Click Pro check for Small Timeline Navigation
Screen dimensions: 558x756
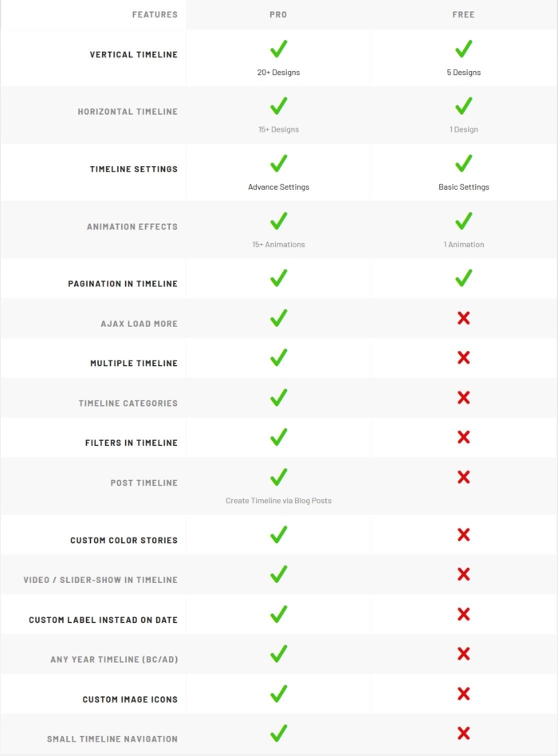pyautogui.click(x=278, y=733)
